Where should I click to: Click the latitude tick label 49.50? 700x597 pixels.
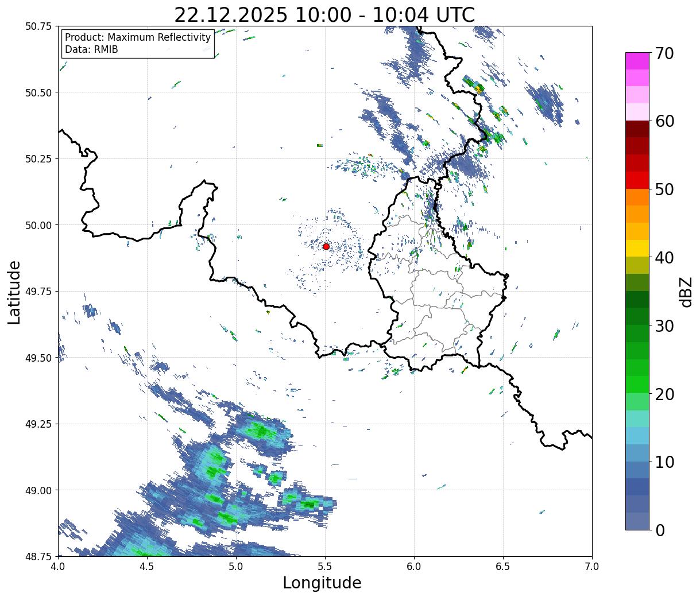click(x=38, y=358)
